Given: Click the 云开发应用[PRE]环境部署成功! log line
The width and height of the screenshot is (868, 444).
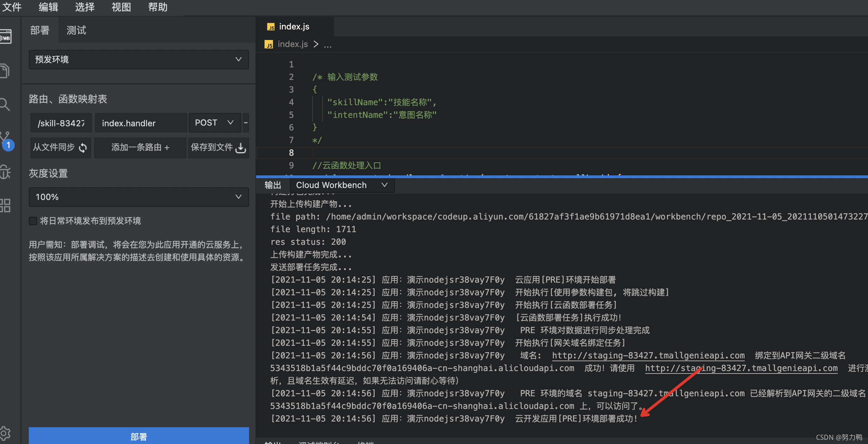Looking at the screenshot, I should [576, 419].
